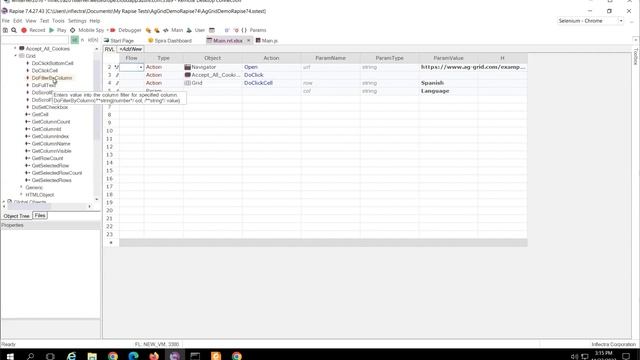The height and width of the screenshot is (360, 640).
Task: Click the first toolbar icon left of the magnifier
Action: tap(5, 30)
